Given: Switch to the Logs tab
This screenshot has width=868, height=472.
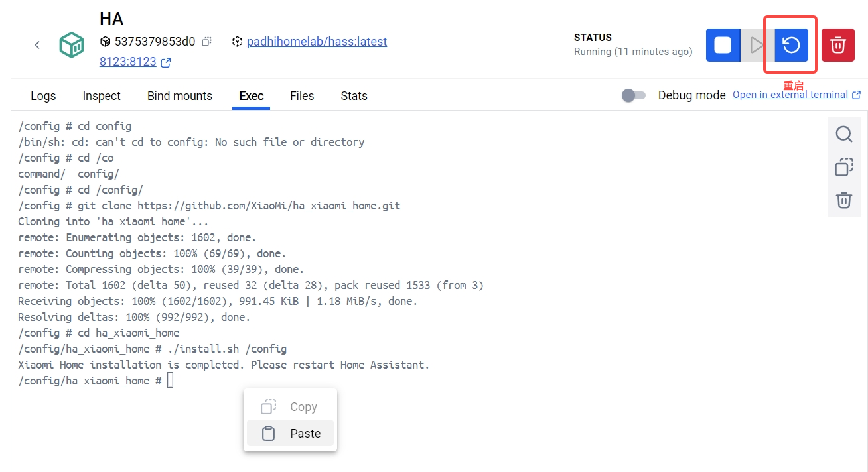Looking at the screenshot, I should tap(43, 96).
